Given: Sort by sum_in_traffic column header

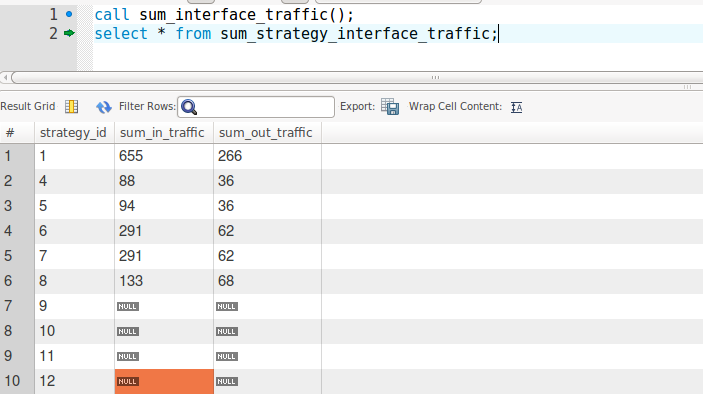Looking at the screenshot, I should point(164,133).
